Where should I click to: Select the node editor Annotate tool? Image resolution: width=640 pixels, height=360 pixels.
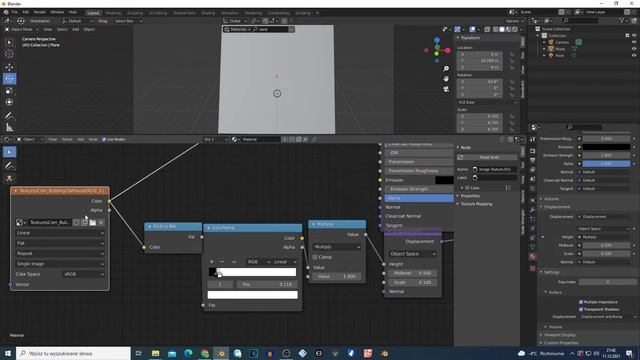pyautogui.click(x=9, y=165)
